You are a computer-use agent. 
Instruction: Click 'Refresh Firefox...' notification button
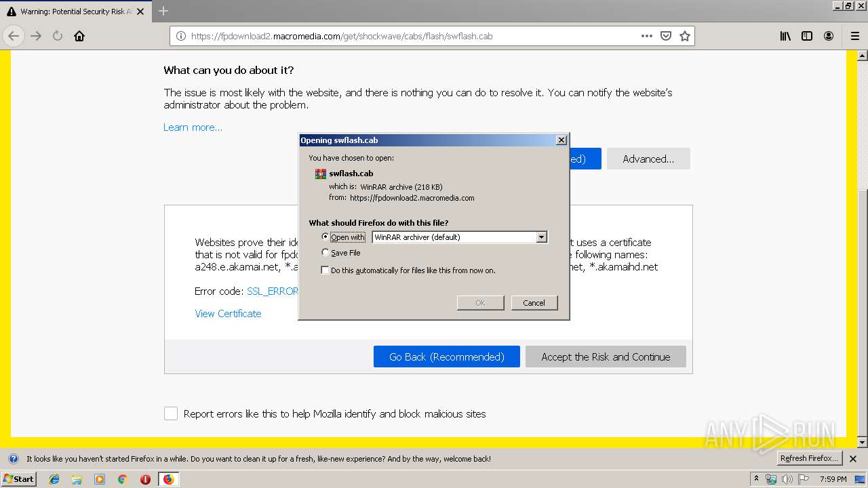point(810,458)
